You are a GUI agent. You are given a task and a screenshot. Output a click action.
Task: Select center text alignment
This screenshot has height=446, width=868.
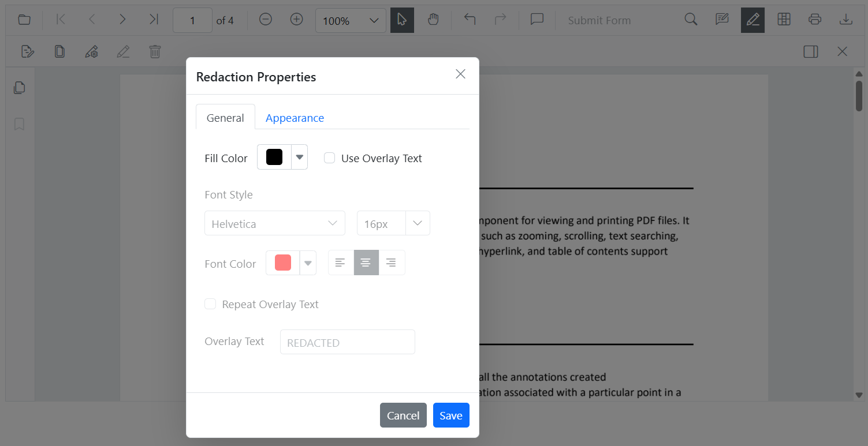click(x=366, y=262)
